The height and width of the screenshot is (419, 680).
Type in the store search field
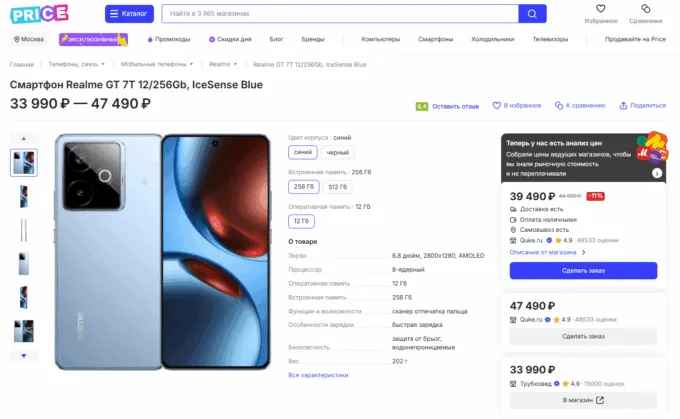coord(338,13)
